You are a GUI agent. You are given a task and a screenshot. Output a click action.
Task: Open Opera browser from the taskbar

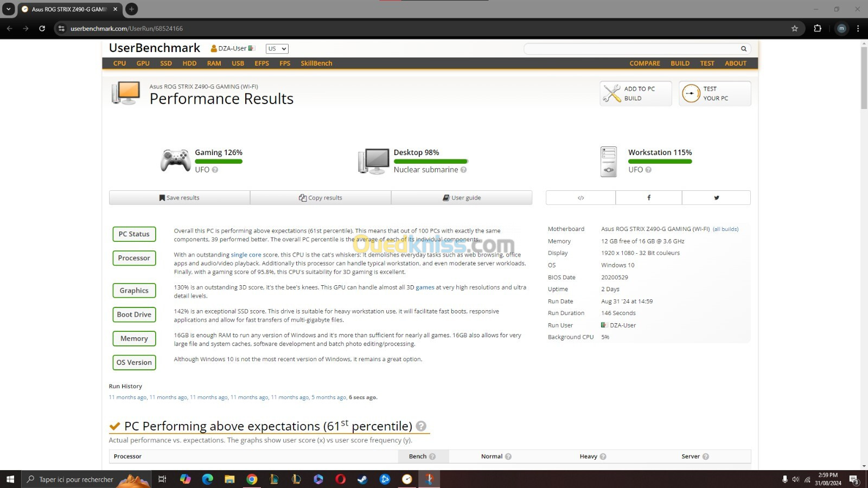[x=340, y=479]
